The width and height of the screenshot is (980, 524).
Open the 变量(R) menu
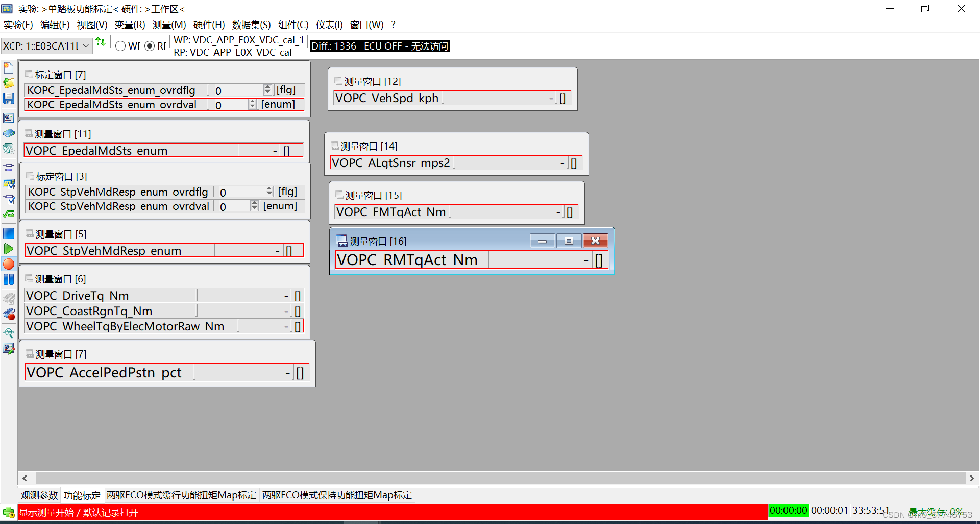point(130,25)
